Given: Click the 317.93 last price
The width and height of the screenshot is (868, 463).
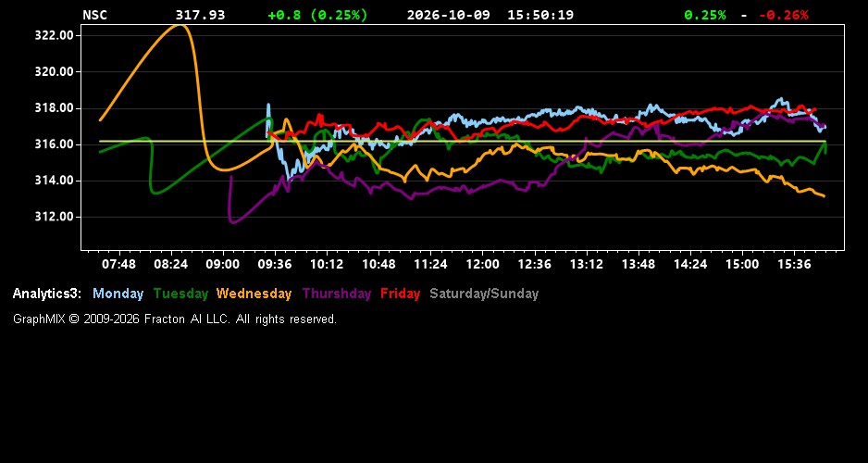Looking at the screenshot, I should tap(201, 15).
